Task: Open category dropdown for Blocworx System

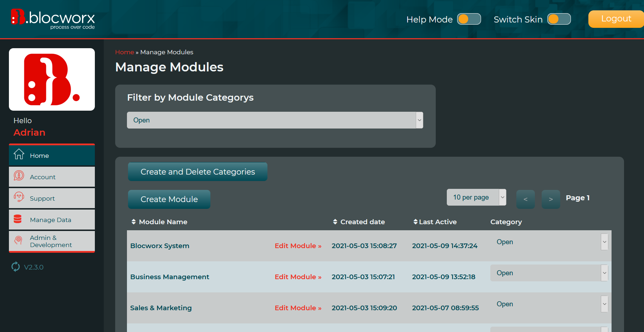Action: (549, 242)
